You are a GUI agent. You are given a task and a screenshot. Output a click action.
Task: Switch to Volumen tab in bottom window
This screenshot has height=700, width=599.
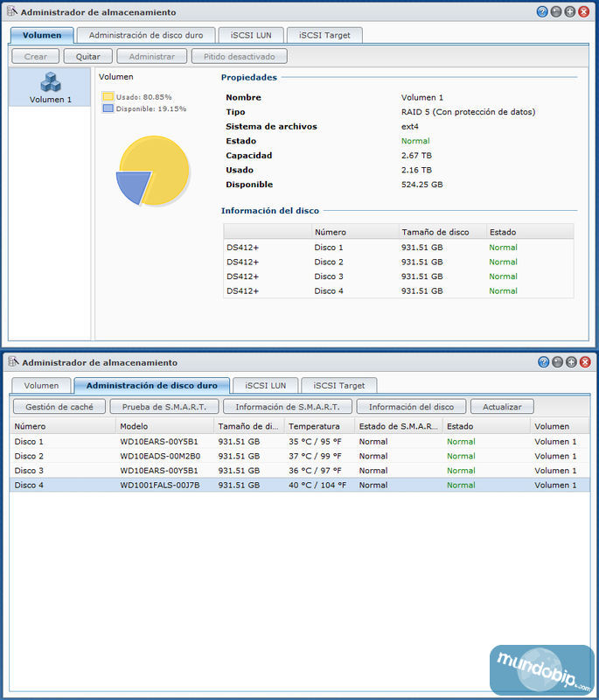pos(41,386)
